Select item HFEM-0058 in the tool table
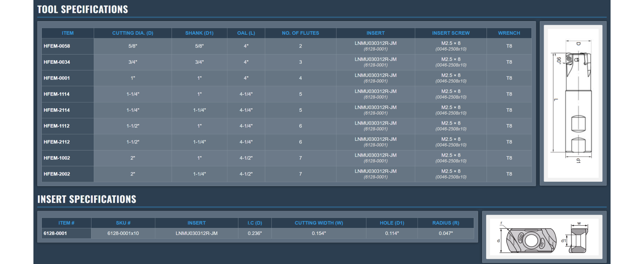Viewport: 644px width, 264px height. point(57,46)
